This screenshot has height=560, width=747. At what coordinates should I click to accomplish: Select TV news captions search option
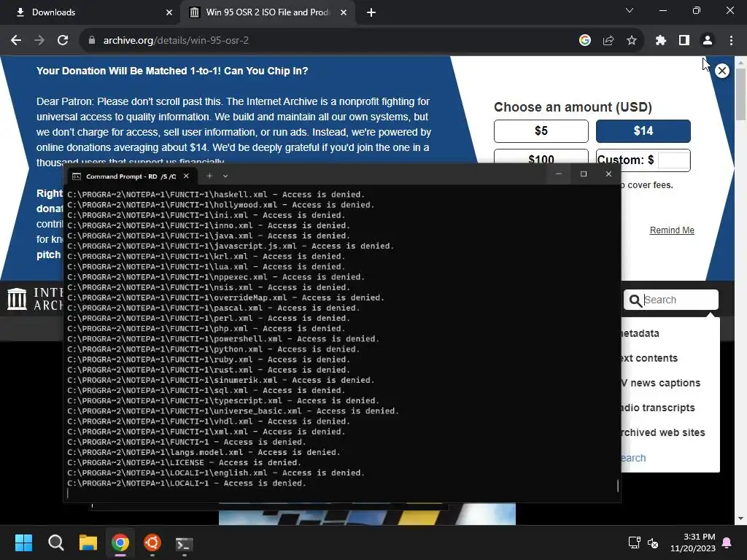pos(660,383)
